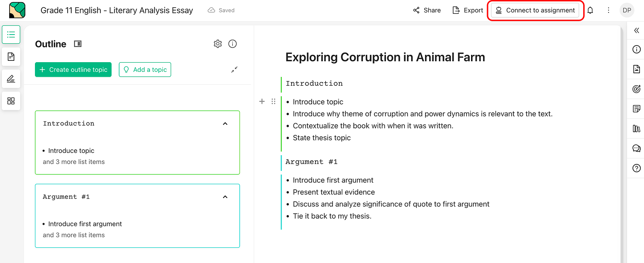The height and width of the screenshot is (263, 644).
Task: Click the editor vertical scrollbar
Action: click(622, 144)
